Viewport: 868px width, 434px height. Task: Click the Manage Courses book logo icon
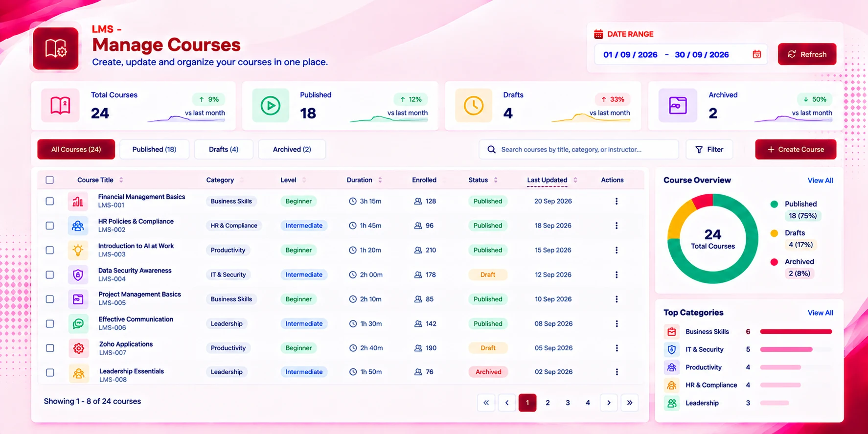(x=56, y=48)
